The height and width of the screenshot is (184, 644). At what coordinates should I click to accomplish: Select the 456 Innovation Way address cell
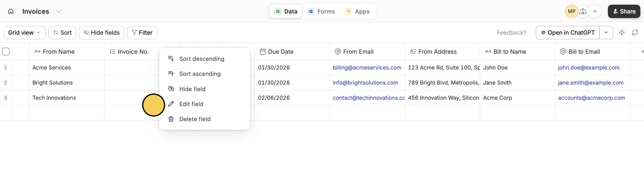click(x=442, y=98)
